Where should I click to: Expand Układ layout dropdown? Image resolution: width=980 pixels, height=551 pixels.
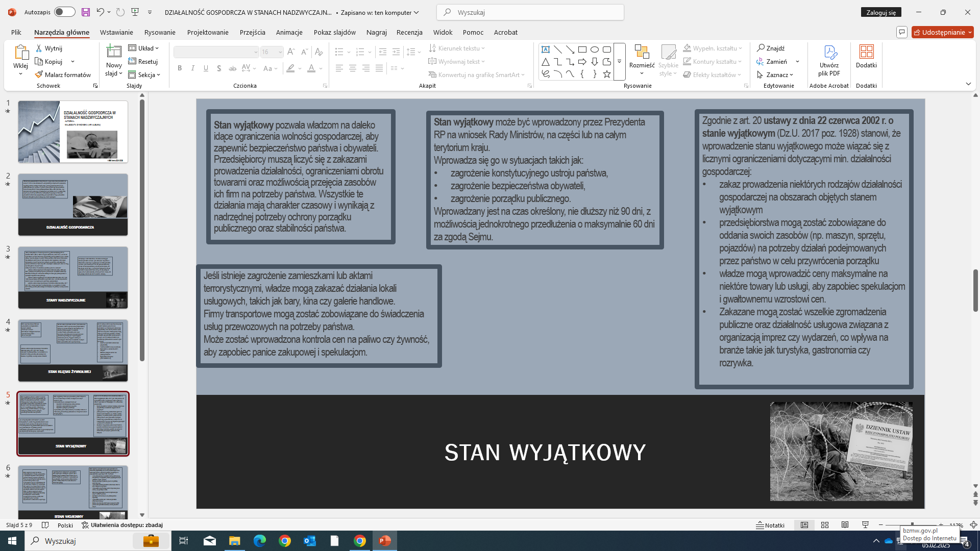[x=143, y=48]
